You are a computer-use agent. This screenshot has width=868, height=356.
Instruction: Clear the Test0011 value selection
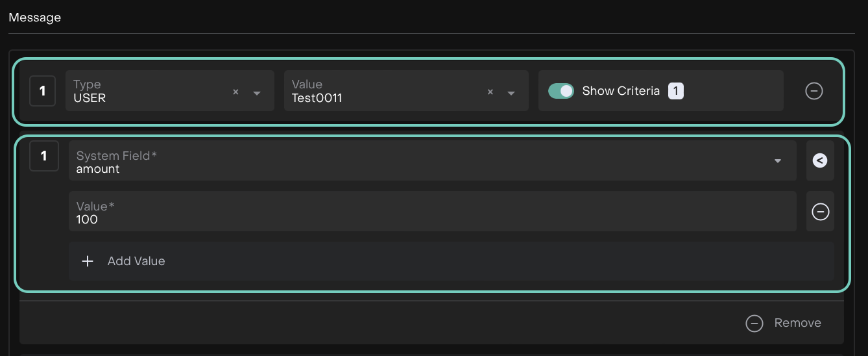490,92
